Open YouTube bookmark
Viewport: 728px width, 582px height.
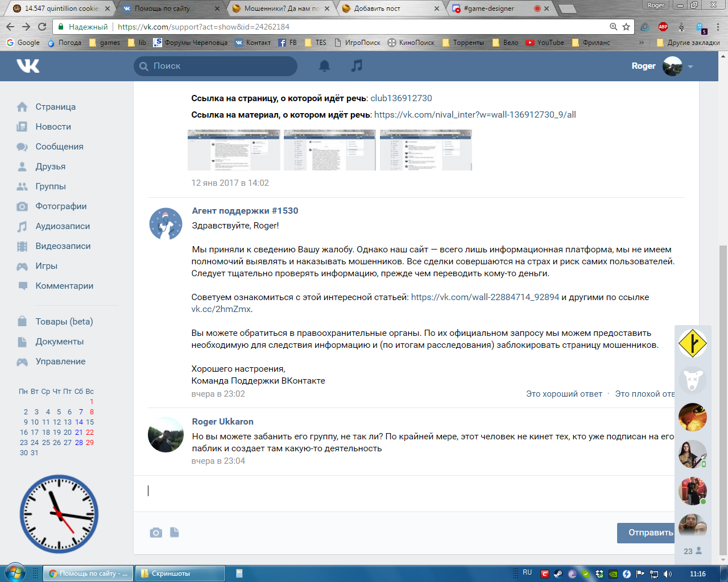(x=545, y=43)
